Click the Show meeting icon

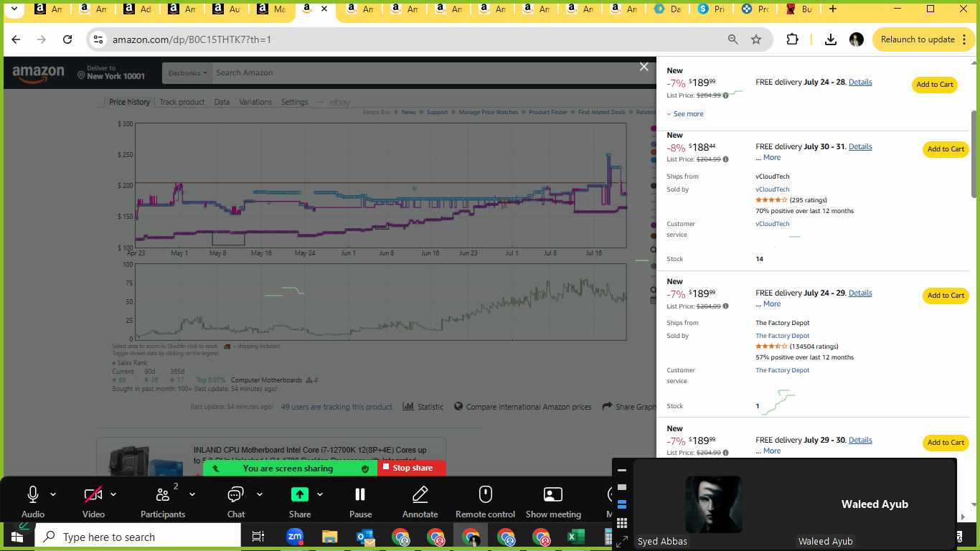click(x=553, y=494)
